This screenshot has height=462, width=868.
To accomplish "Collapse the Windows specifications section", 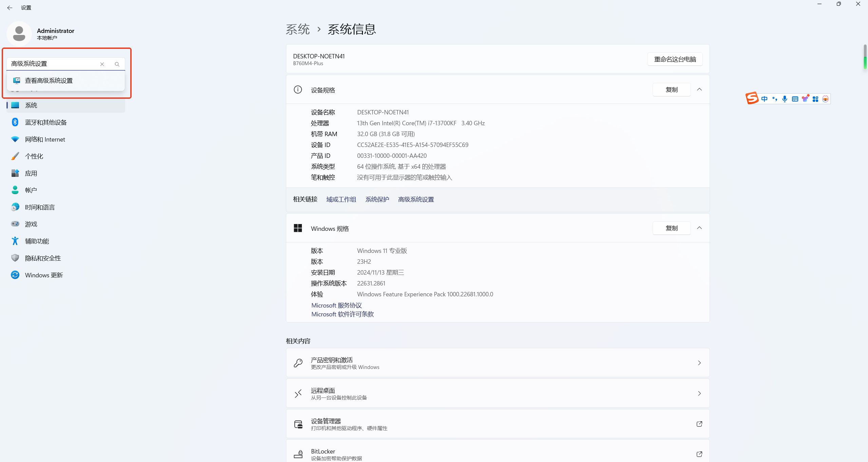I will 699,228.
